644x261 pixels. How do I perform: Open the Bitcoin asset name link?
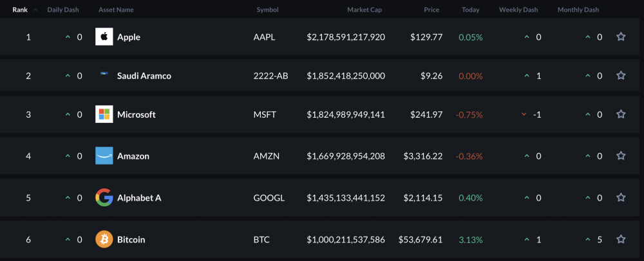(x=131, y=239)
